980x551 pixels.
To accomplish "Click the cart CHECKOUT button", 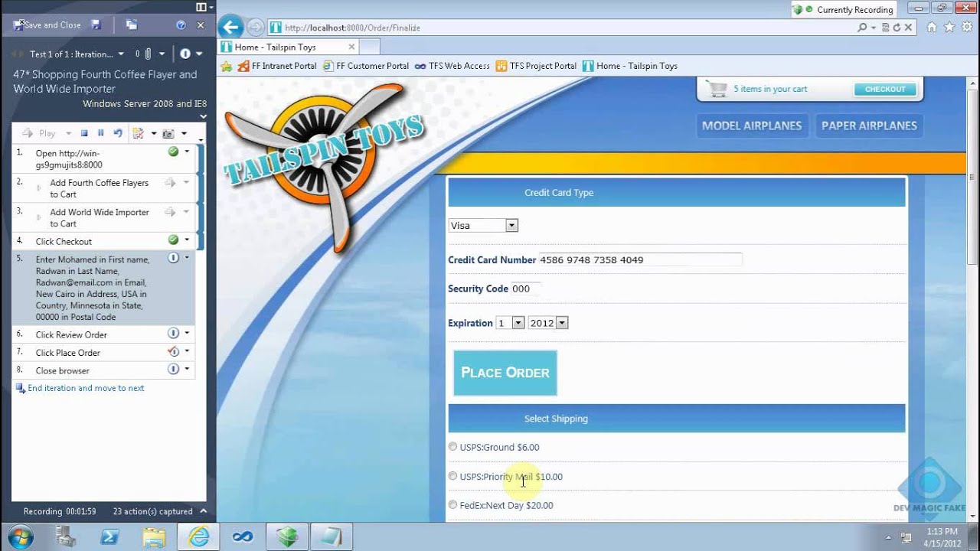I will click(885, 89).
